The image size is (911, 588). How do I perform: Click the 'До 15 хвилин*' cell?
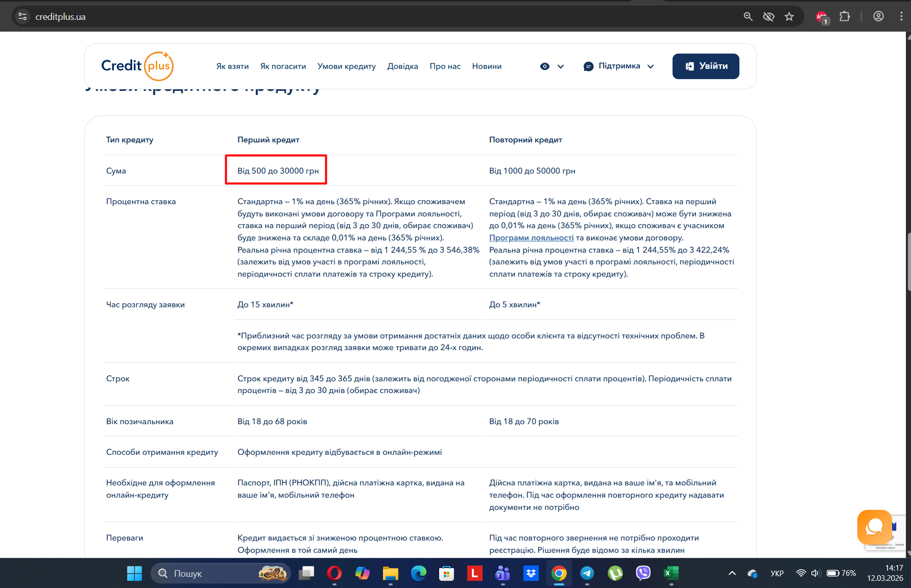[x=266, y=305]
